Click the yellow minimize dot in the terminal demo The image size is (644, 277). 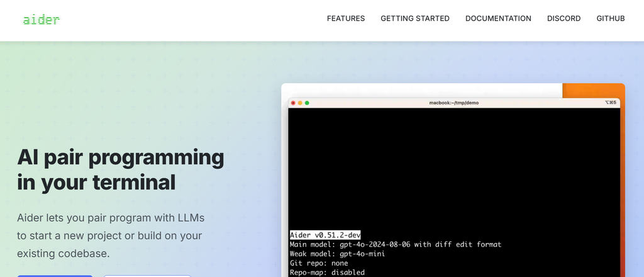(300, 103)
